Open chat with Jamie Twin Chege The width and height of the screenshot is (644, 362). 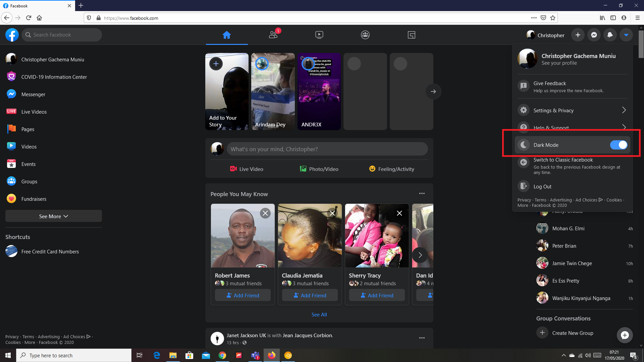585,263
